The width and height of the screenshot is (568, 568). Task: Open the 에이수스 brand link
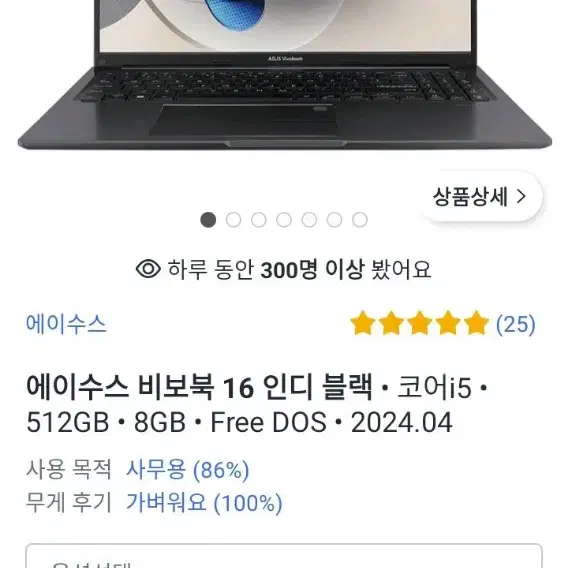66,323
